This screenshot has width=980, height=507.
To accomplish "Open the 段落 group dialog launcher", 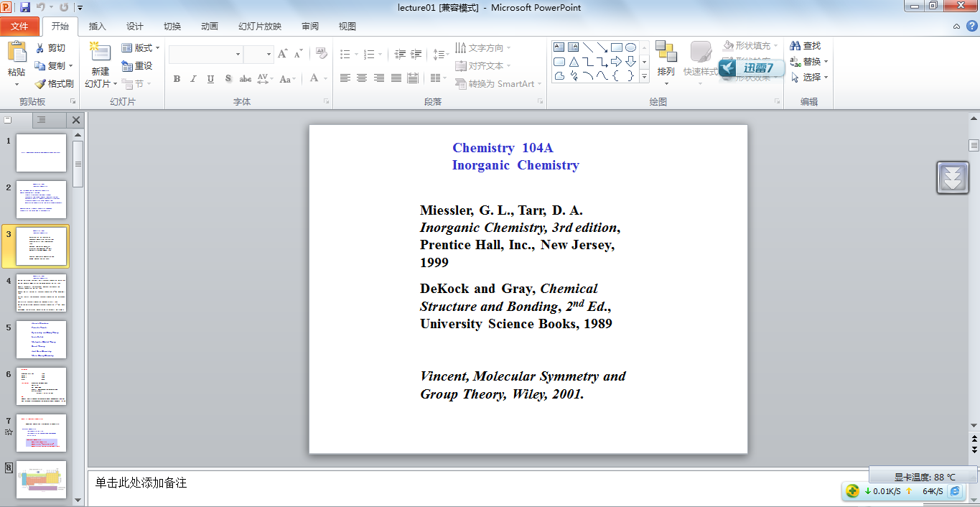I will click(x=540, y=102).
